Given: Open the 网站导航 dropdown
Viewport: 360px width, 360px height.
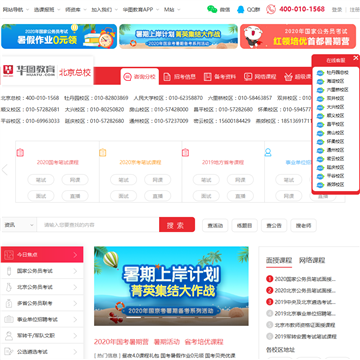Looking at the screenshot, I should [16, 9].
